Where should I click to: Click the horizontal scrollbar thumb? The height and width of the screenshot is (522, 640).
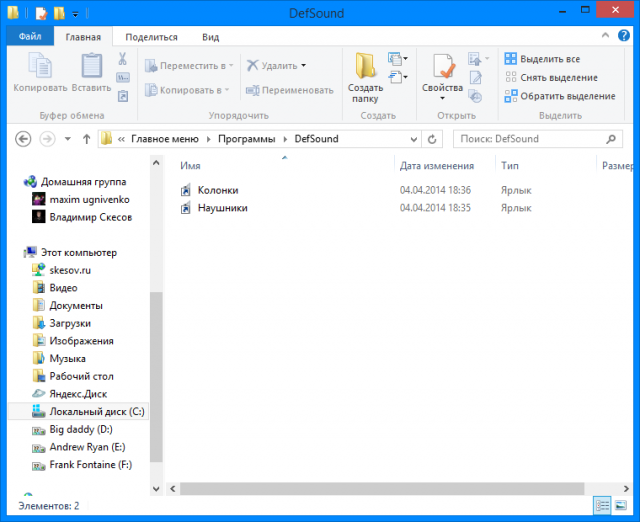coord(382,489)
